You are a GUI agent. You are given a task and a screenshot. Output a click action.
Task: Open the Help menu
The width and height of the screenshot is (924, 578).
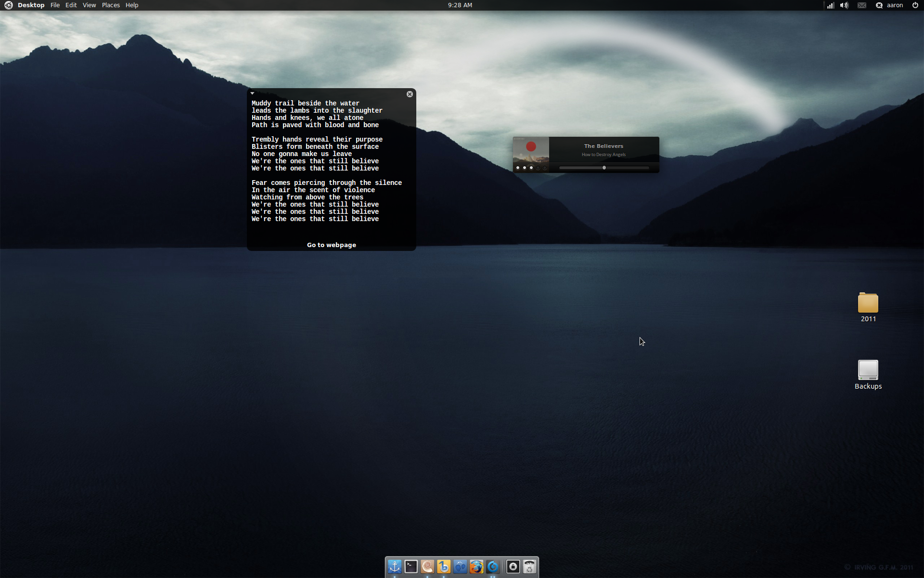point(132,5)
